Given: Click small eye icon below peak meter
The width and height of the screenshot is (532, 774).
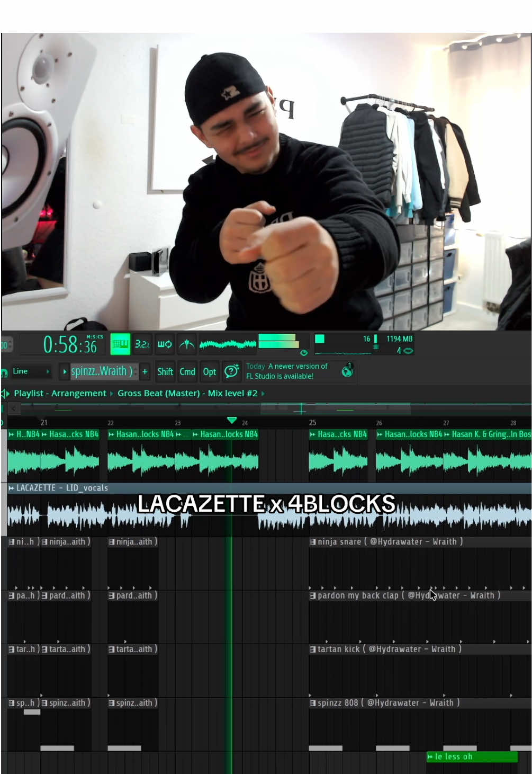Looking at the screenshot, I should [x=304, y=353].
